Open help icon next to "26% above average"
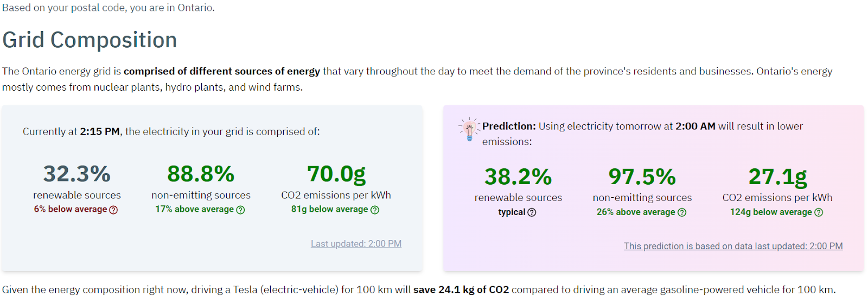 click(682, 213)
